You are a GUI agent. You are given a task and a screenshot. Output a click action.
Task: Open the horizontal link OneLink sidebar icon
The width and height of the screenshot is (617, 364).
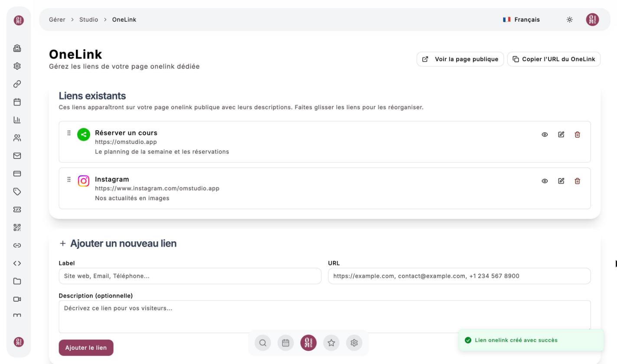tap(17, 245)
